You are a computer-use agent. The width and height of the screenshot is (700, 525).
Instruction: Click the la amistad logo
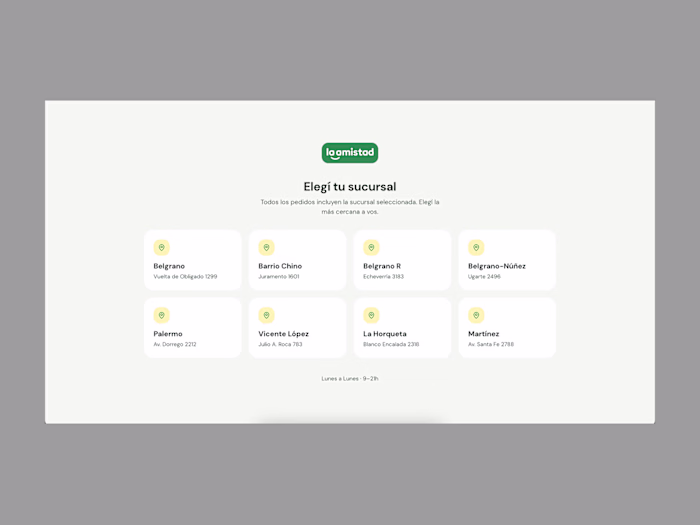tap(350, 153)
